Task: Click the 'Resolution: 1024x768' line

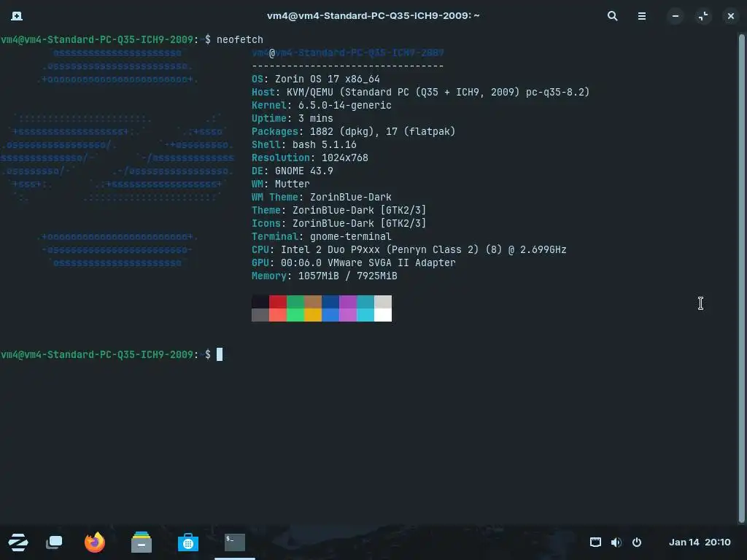Action: (309, 157)
